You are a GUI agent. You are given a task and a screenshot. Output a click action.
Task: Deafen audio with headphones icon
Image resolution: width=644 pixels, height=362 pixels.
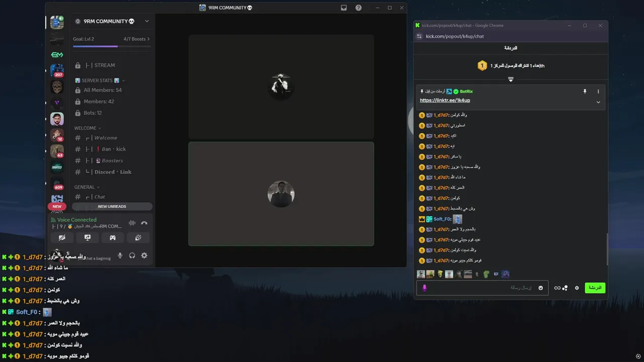click(132, 255)
